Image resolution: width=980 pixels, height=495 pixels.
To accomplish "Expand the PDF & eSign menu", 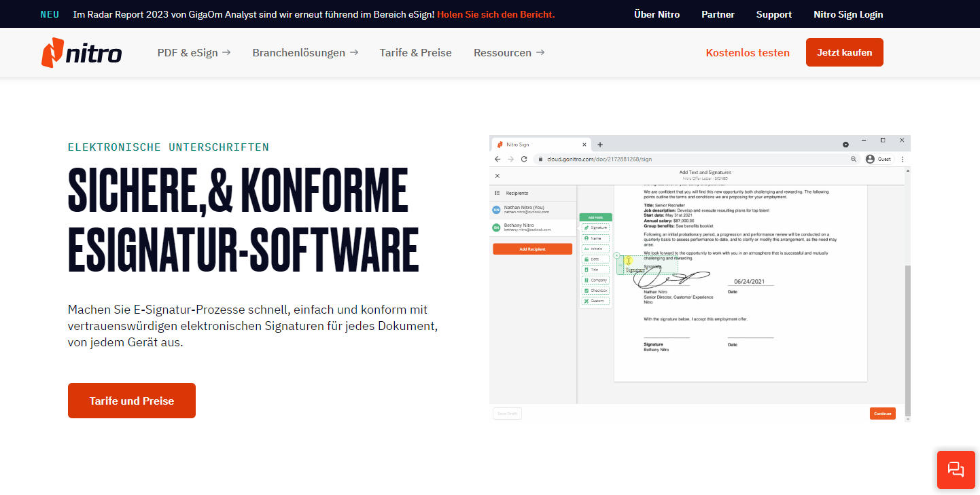I will pos(194,52).
